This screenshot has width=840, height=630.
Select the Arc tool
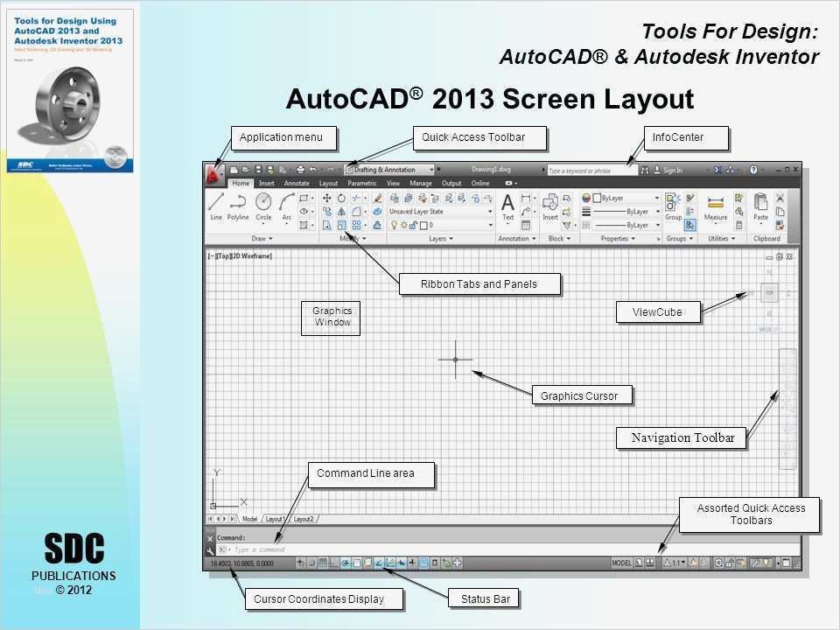[x=287, y=206]
